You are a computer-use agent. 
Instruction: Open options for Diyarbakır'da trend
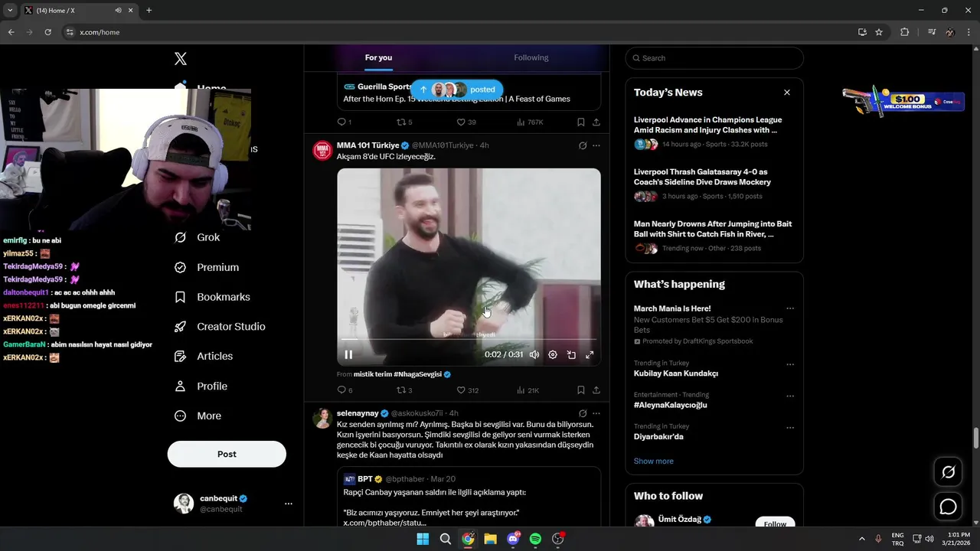(790, 428)
